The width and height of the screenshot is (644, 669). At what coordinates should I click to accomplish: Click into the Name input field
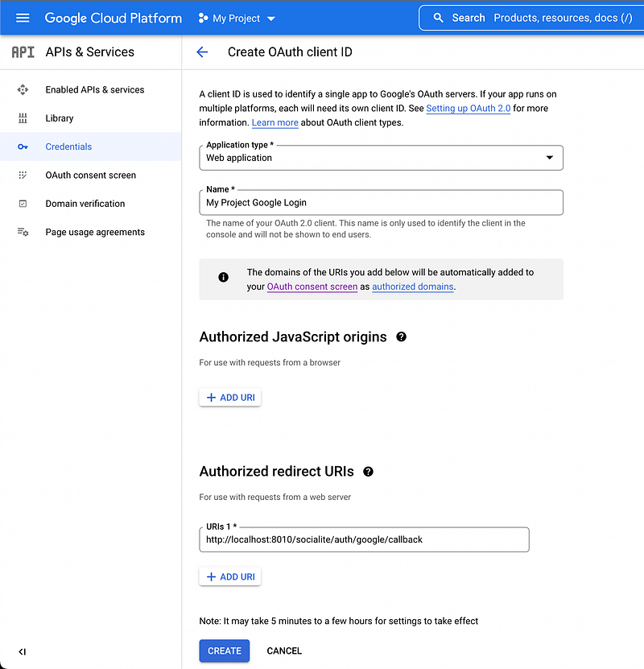381,203
